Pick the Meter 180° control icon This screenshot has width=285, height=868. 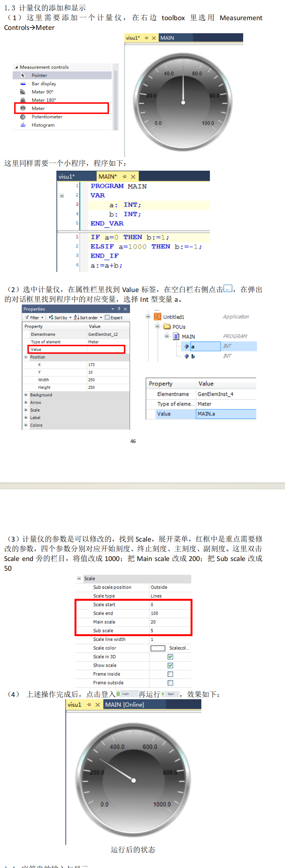coord(23,100)
